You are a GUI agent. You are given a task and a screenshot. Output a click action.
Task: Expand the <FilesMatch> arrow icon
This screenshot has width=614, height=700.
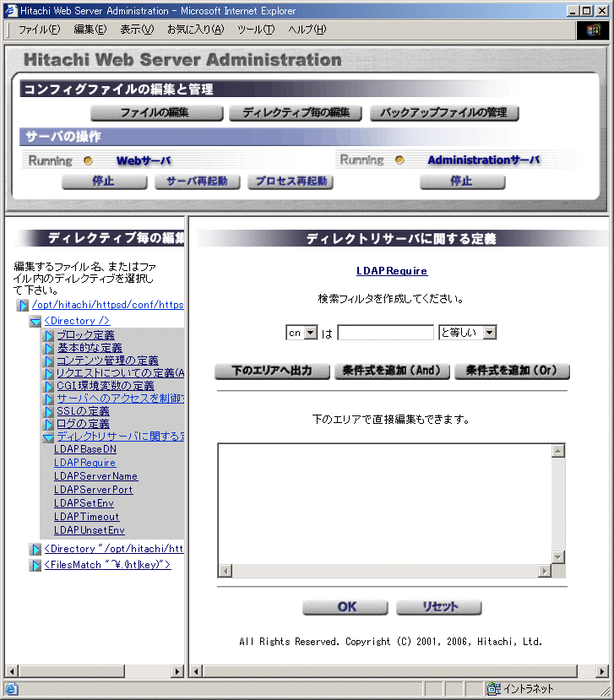pos(35,565)
